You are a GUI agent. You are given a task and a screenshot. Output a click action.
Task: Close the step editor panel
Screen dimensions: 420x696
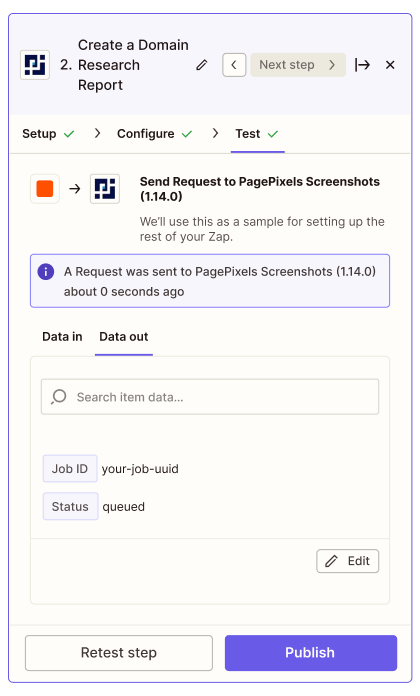390,65
